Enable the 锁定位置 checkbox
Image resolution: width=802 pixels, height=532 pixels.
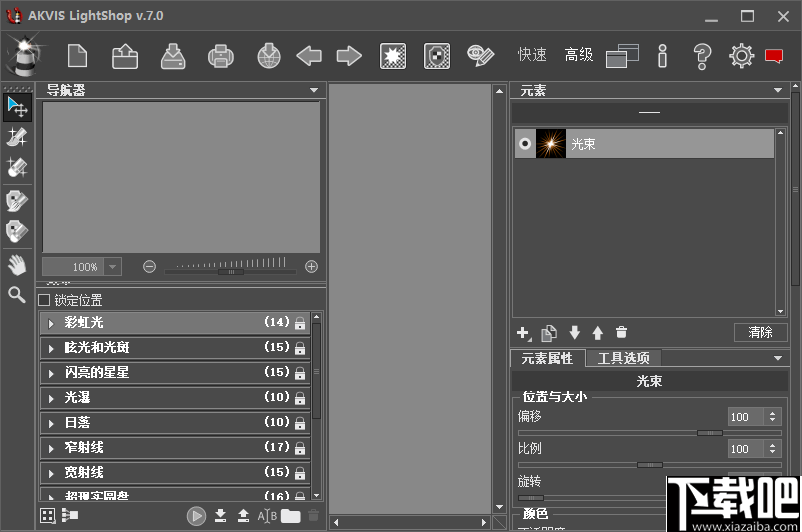(x=44, y=300)
